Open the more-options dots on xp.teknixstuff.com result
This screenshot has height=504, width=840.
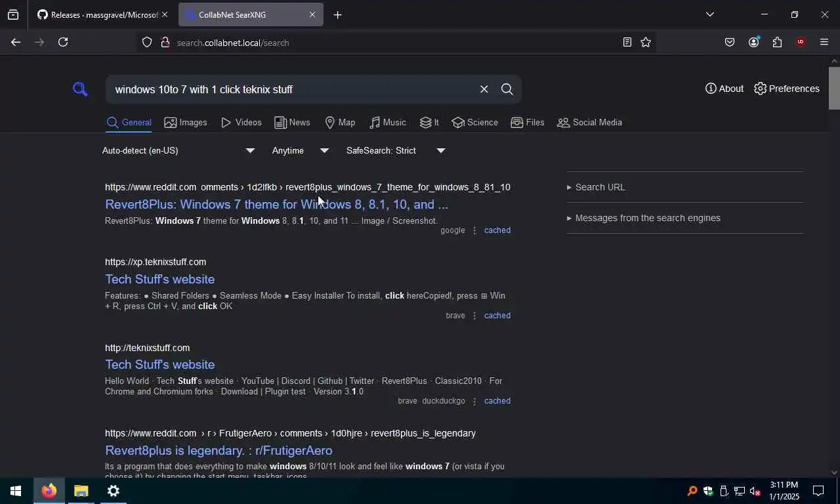click(474, 316)
